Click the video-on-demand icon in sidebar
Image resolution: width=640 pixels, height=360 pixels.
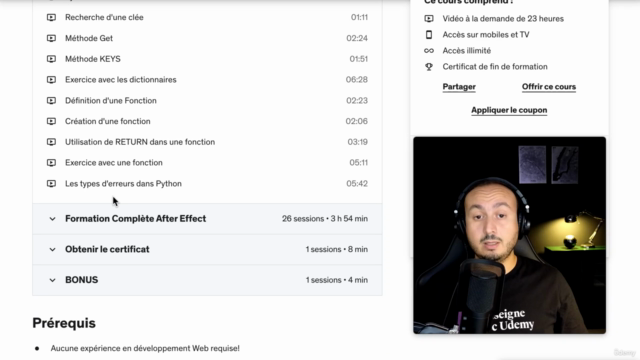coord(429,19)
